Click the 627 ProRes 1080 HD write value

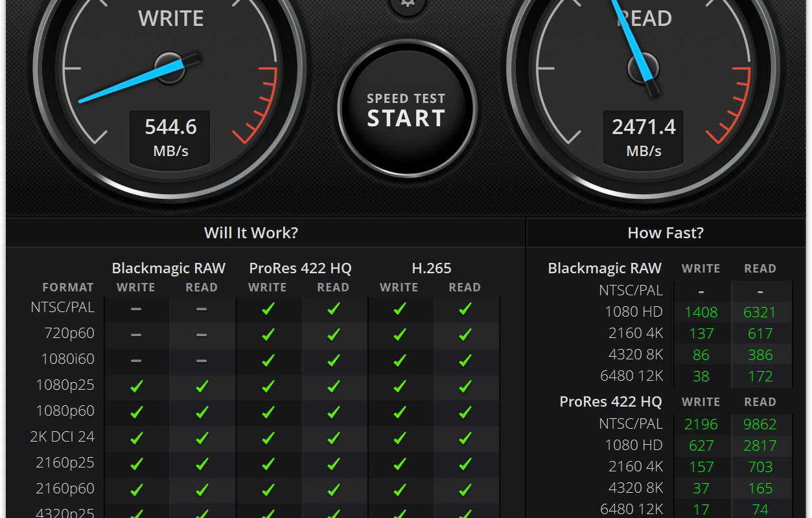click(701, 445)
